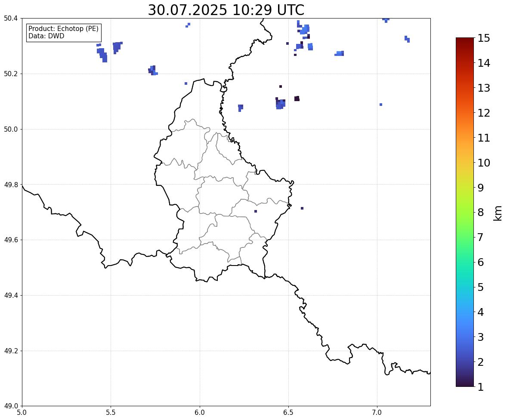Click the colorbar tick label 12
This screenshot has width=507, height=420.
(484, 113)
